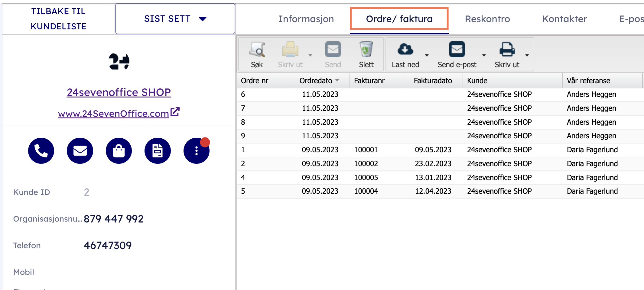Click the Send e-post envelope icon
Image resolution: width=644 pixels, height=290 pixels.
(457, 49)
